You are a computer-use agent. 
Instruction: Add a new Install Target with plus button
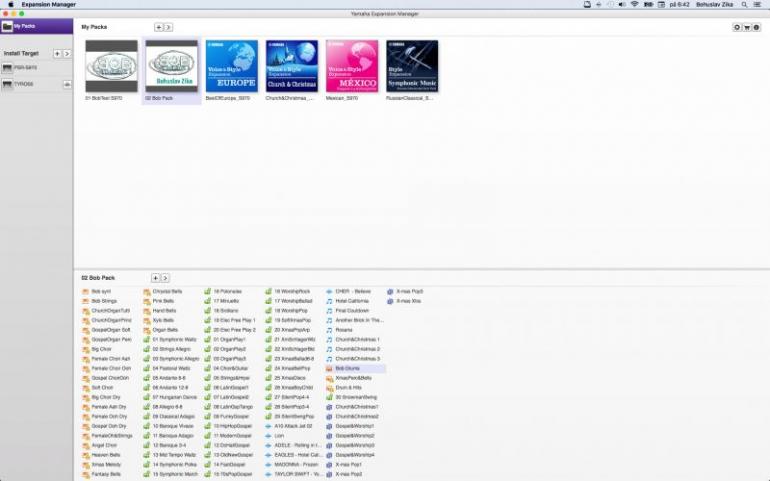[57, 54]
